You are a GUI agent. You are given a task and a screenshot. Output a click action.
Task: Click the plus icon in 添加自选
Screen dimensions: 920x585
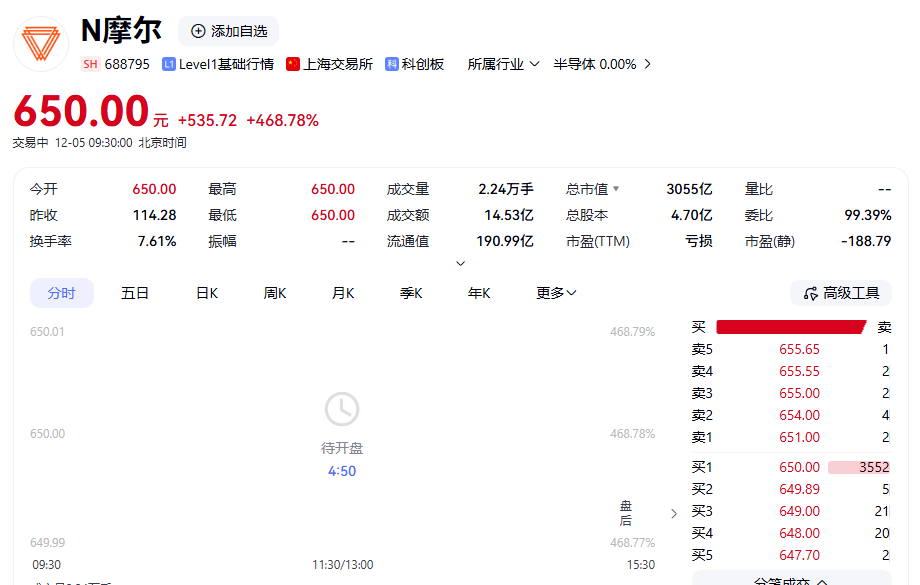pyautogui.click(x=198, y=31)
